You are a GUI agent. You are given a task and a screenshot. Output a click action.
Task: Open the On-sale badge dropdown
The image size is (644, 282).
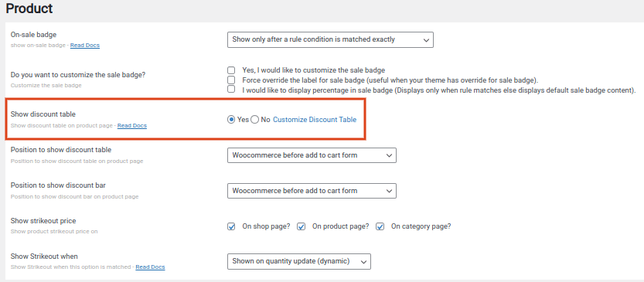point(330,40)
